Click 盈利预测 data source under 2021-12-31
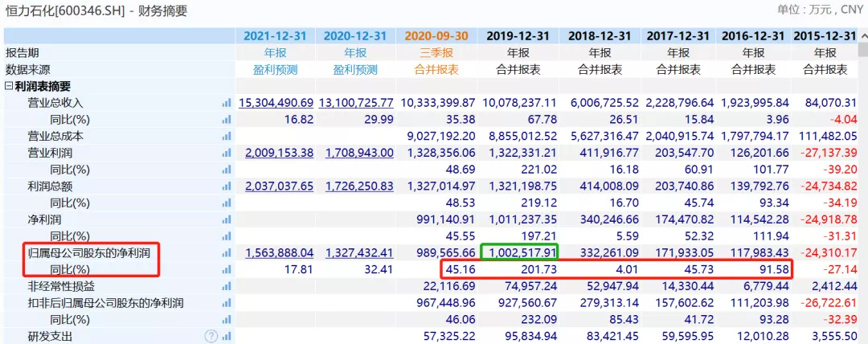868x344 pixels. pos(275,70)
